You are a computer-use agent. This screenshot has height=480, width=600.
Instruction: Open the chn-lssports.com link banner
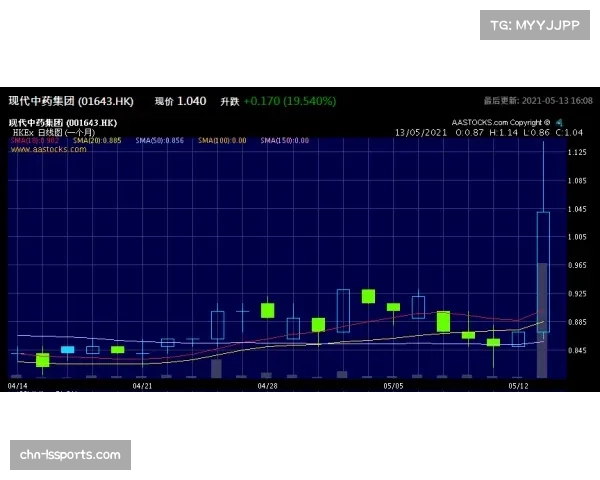tap(71, 455)
